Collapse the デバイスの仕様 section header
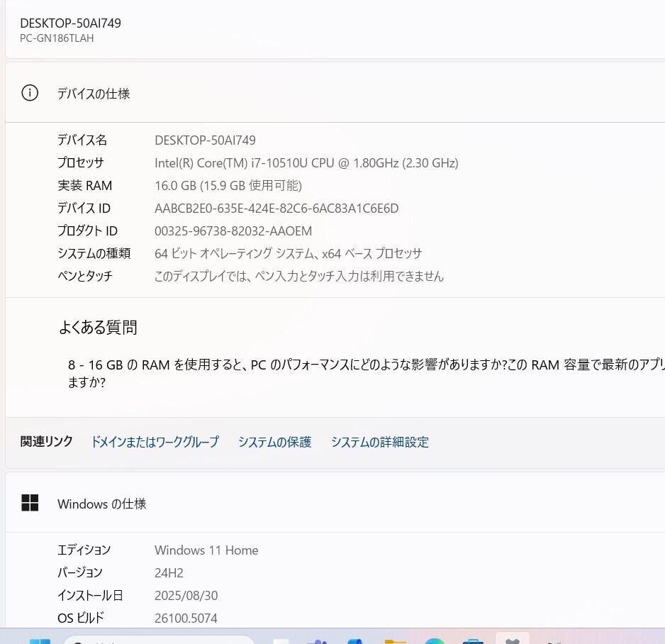Screen dimensions: 665x644 (x=335, y=93)
